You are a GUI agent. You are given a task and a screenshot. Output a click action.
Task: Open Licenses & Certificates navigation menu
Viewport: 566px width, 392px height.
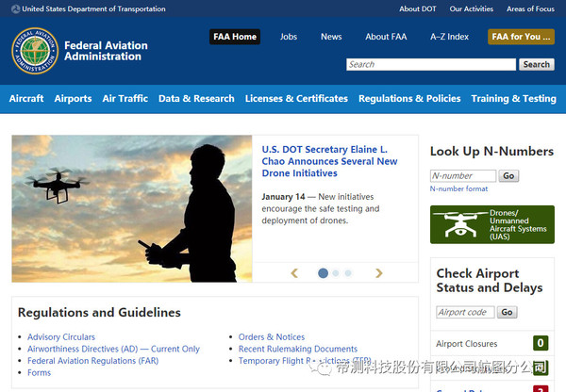296,98
